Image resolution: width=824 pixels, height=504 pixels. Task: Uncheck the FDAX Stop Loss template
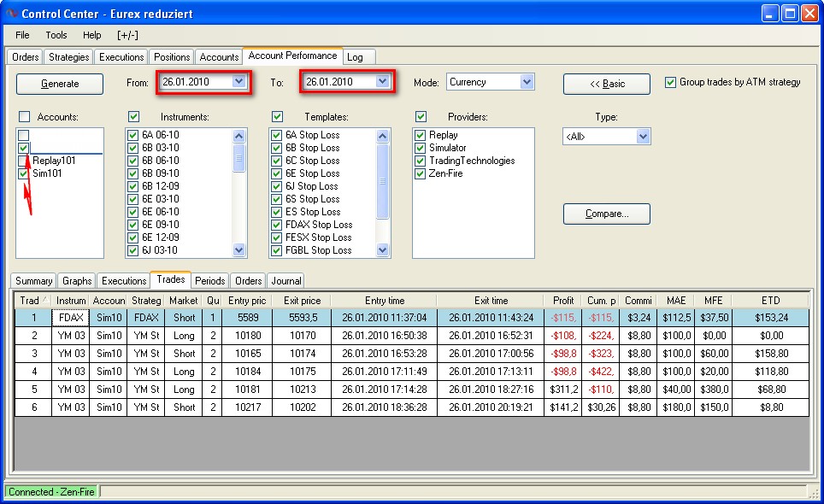tap(276, 225)
